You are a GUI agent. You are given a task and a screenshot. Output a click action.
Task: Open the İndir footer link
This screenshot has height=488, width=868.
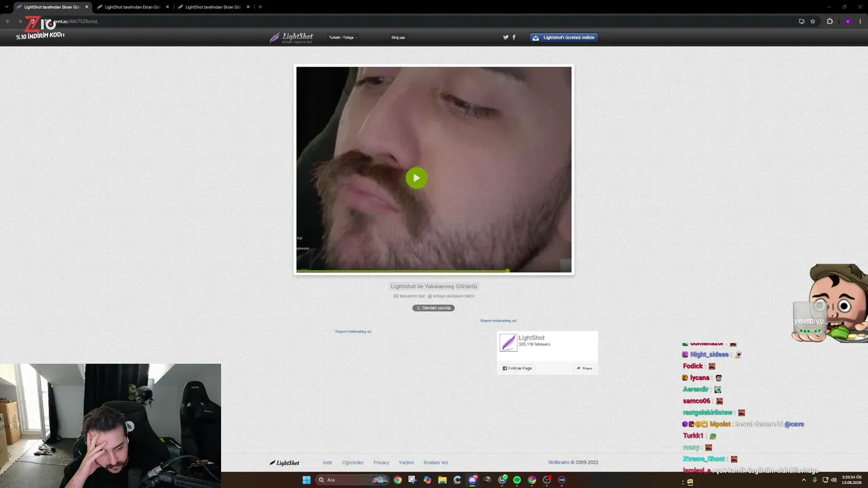coord(328,463)
